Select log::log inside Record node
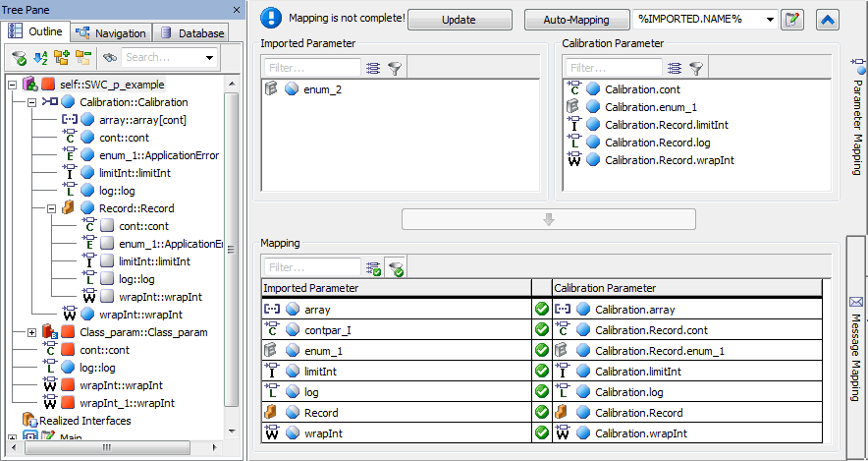 pos(136,279)
